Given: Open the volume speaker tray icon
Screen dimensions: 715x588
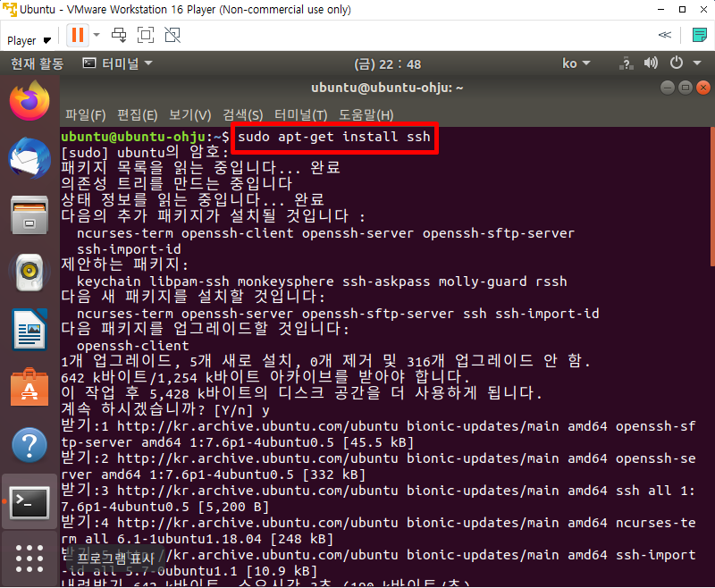Looking at the screenshot, I should click(651, 63).
